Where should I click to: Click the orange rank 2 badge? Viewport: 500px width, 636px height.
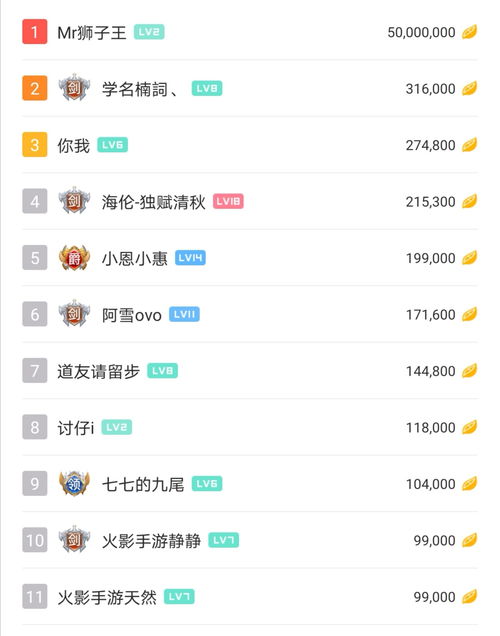pyautogui.click(x=35, y=88)
